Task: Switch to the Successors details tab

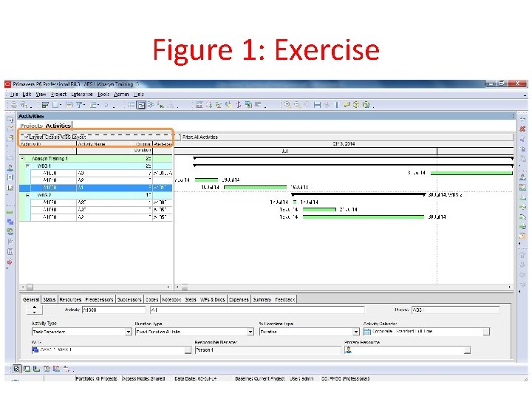Action: pyautogui.click(x=129, y=299)
